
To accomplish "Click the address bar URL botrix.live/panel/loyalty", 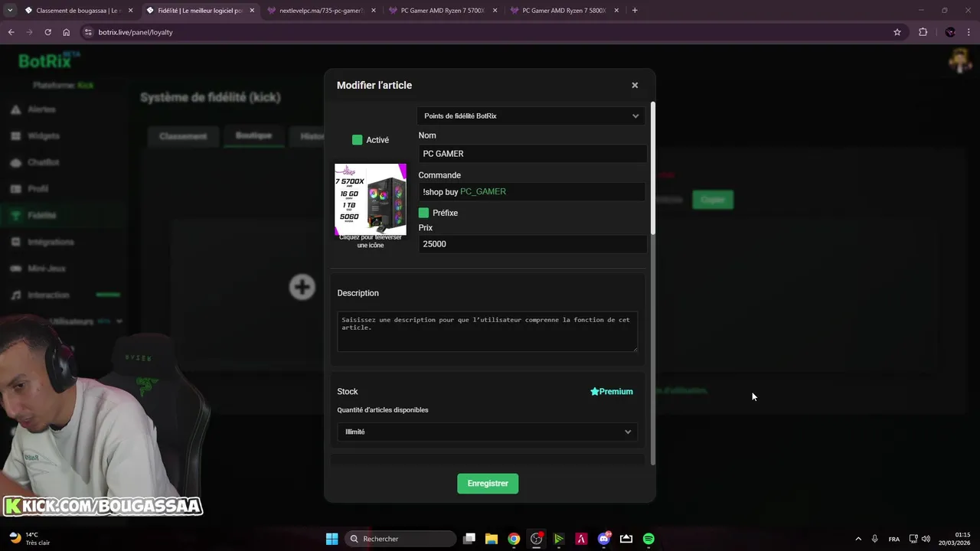I will (136, 32).
